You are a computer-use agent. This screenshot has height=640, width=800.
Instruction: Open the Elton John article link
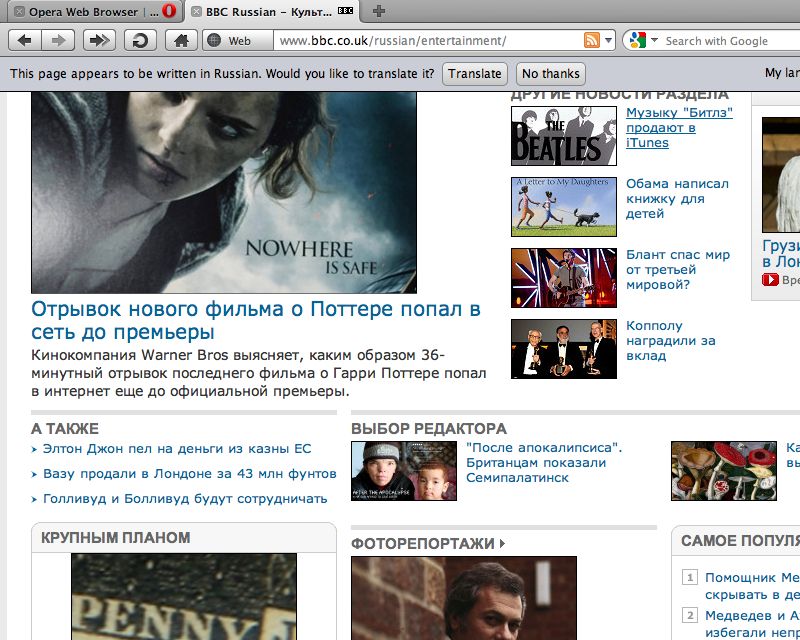[177, 449]
